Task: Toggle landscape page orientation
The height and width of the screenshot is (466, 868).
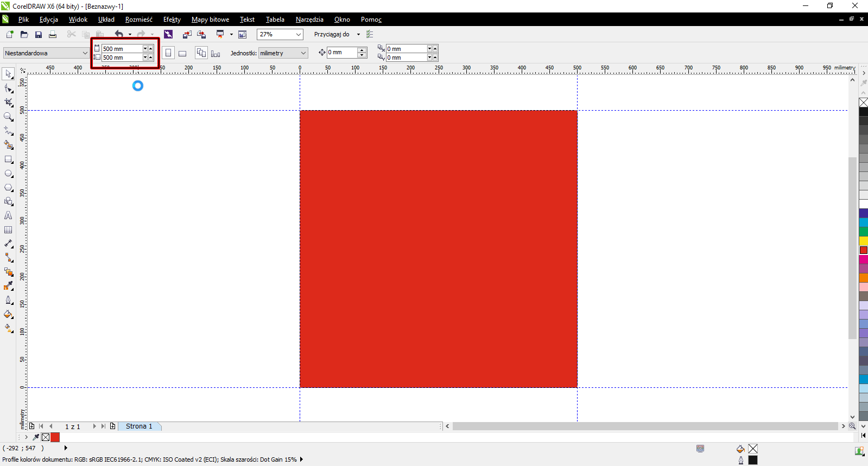Action: pyautogui.click(x=182, y=53)
